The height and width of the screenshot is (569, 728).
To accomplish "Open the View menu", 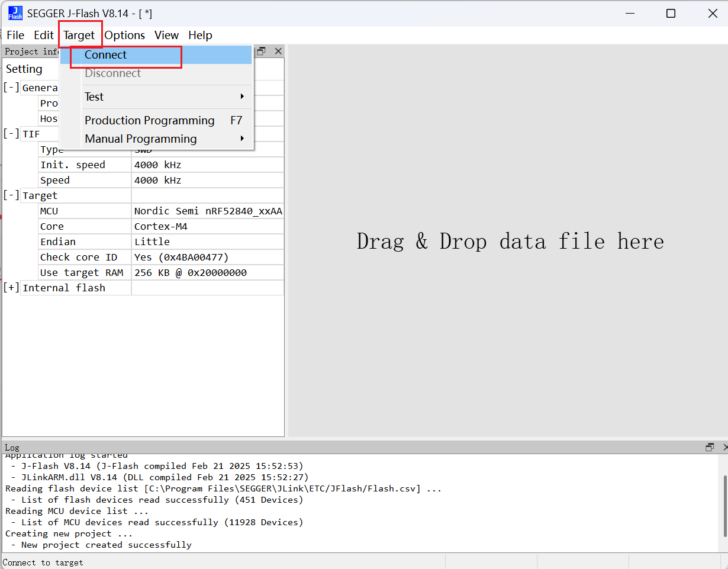I will [167, 36].
